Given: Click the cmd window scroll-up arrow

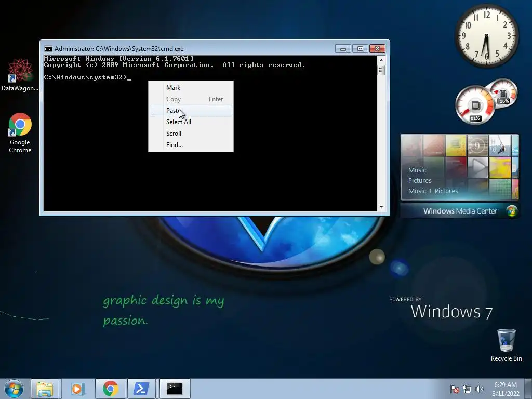Looking at the screenshot, I should tap(381, 60).
